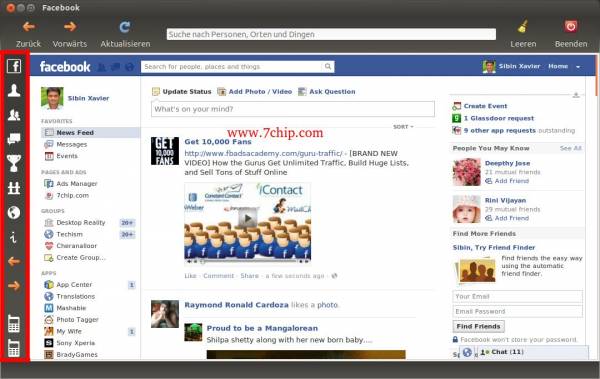Click Comment under Get 10,000 Fans post
600x379 pixels.
218,276
